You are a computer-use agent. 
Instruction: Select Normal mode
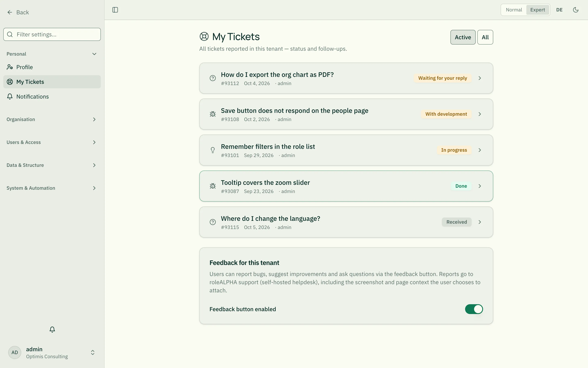pyautogui.click(x=514, y=10)
